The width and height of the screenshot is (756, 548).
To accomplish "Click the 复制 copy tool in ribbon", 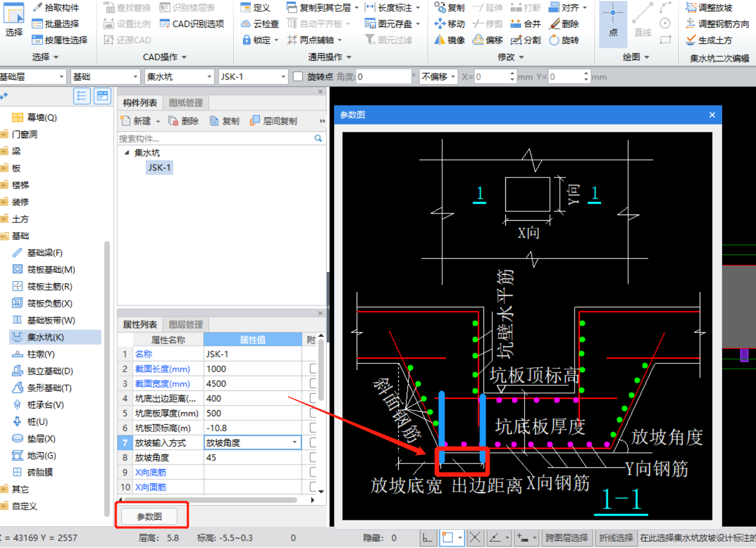I will pos(450,7).
